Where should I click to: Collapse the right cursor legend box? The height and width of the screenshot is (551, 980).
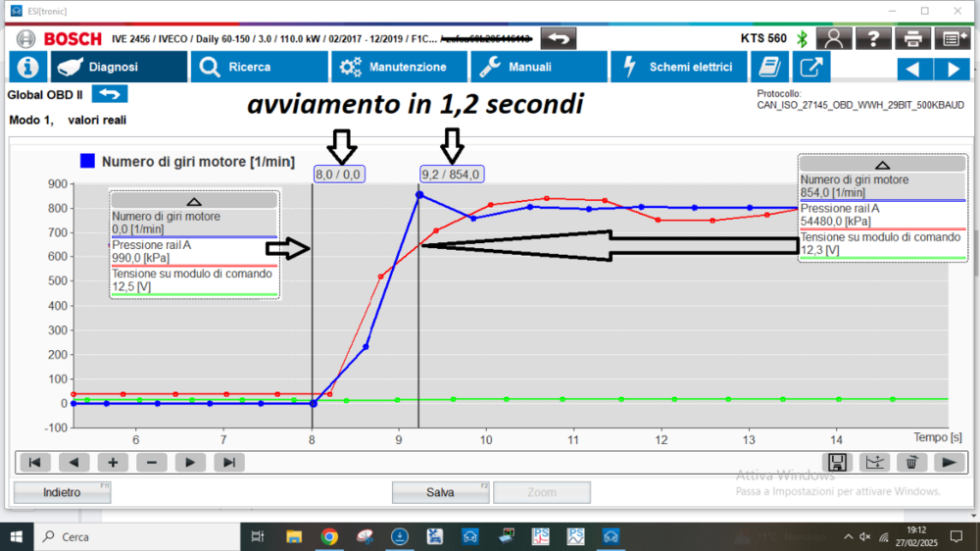882,166
